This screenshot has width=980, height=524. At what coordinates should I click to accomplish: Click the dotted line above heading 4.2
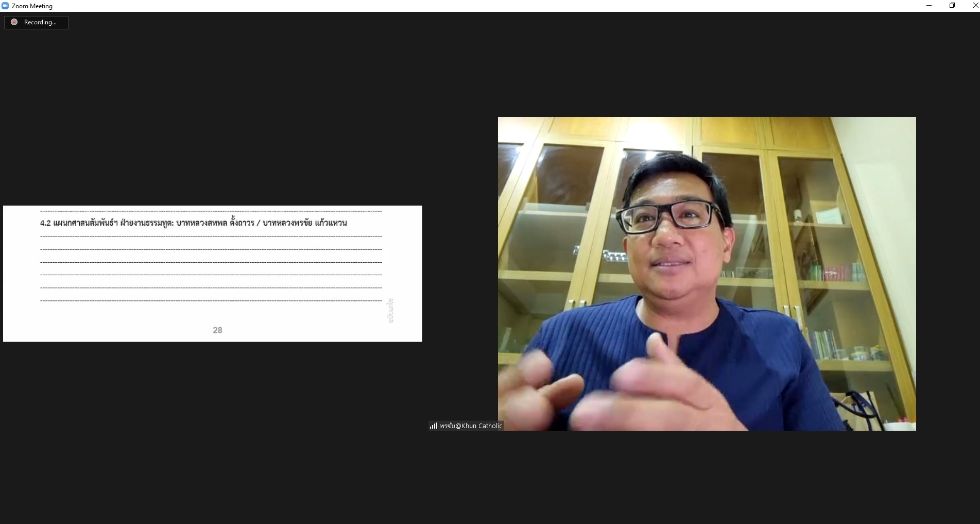click(x=211, y=211)
